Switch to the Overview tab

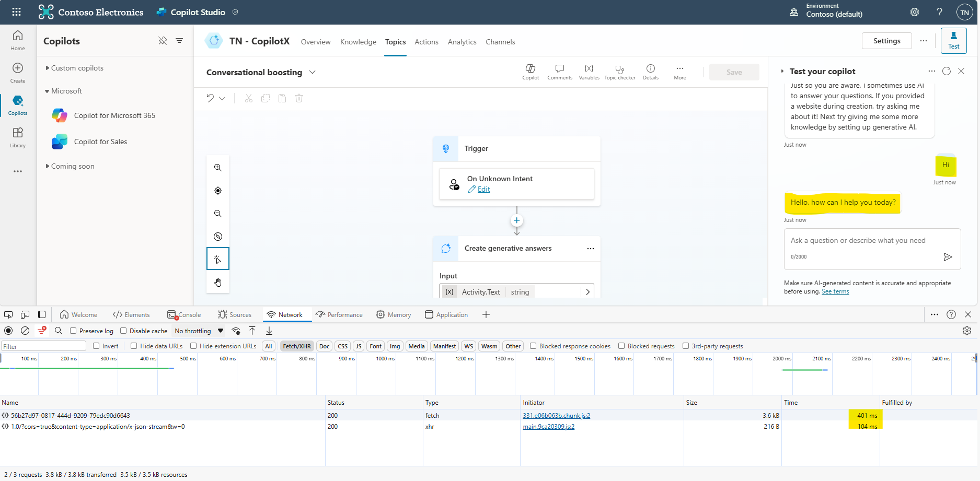pyautogui.click(x=316, y=42)
